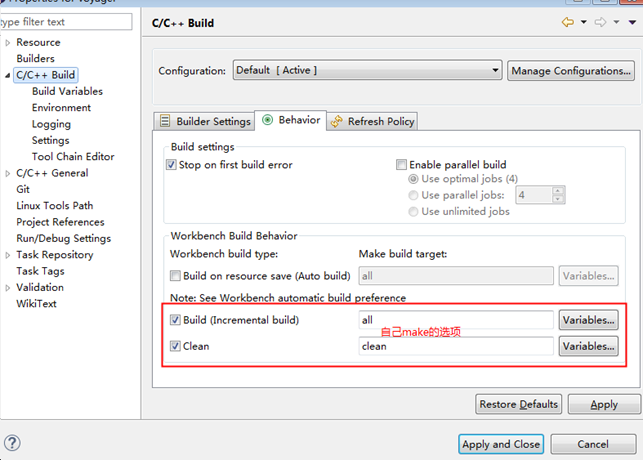Click the incremental build target field
Screen dimensions: 643x460
coord(456,320)
